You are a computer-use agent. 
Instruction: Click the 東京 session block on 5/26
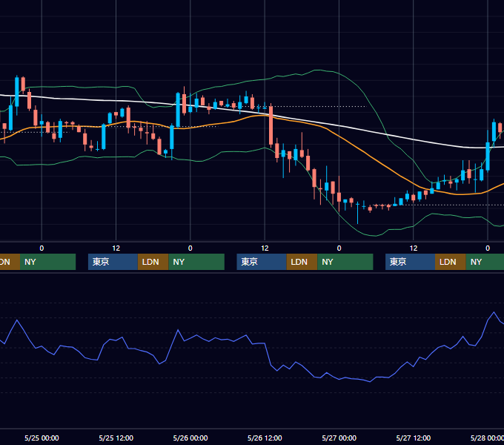pos(262,262)
